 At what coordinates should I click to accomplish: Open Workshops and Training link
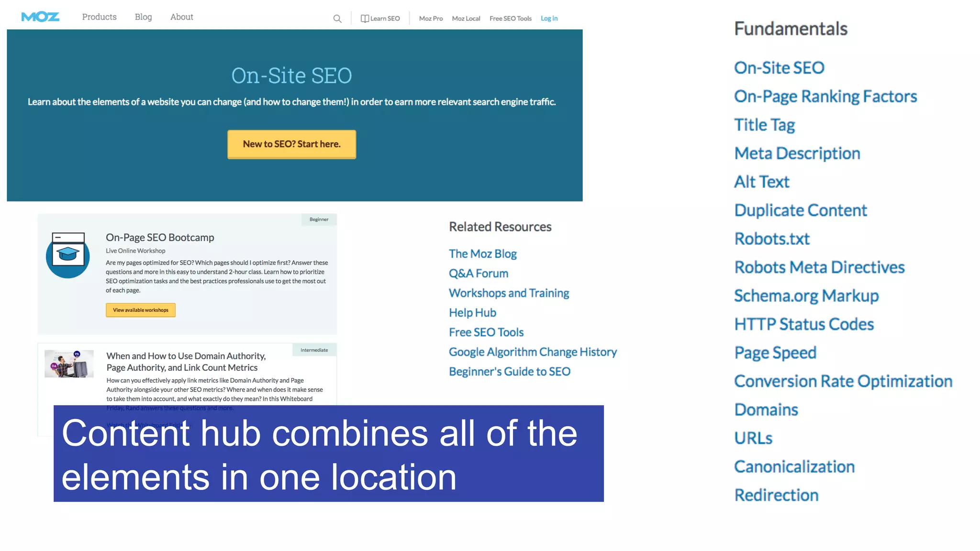[x=509, y=293]
